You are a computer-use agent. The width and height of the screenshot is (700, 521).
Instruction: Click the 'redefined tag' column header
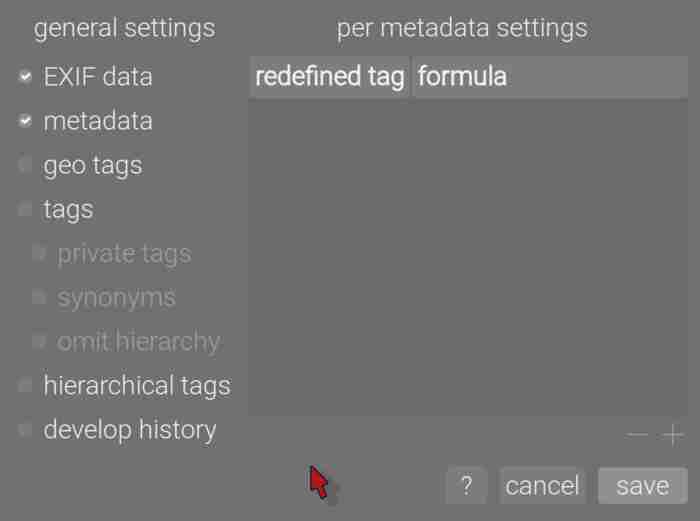point(329,77)
